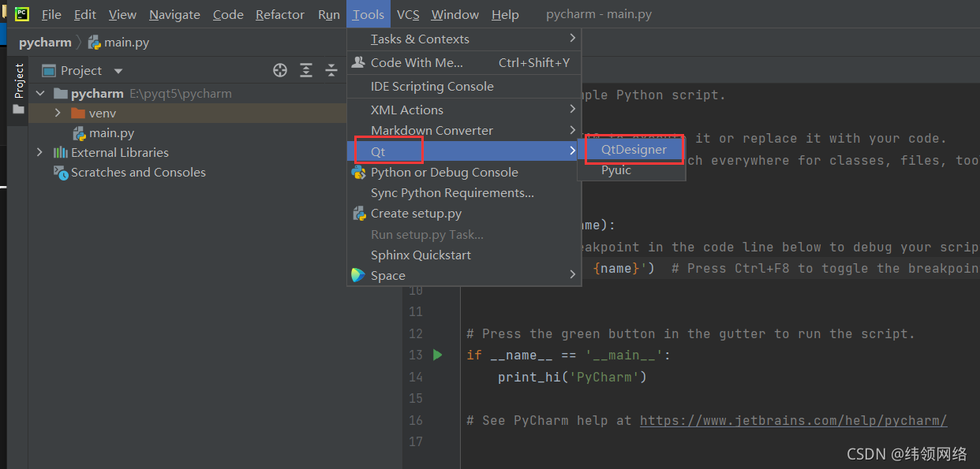Select External Libraries node
Image resolution: width=980 pixels, height=469 pixels.
(119, 152)
